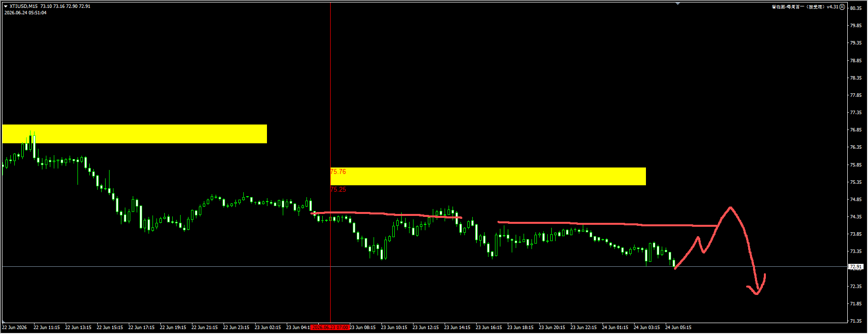Click the 23 Jun 10:15 time axis label
Image resolution: width=868 pixels, height=334 pixels.
point(394,328)
